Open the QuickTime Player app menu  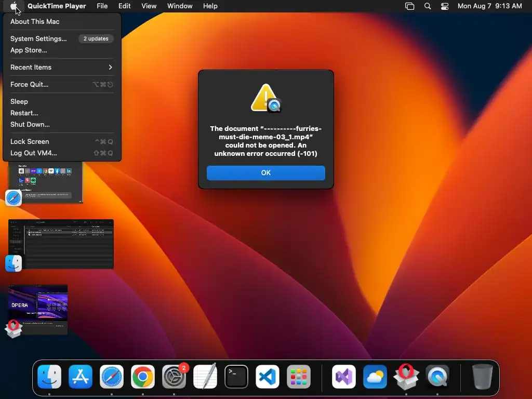click(57, 6)
